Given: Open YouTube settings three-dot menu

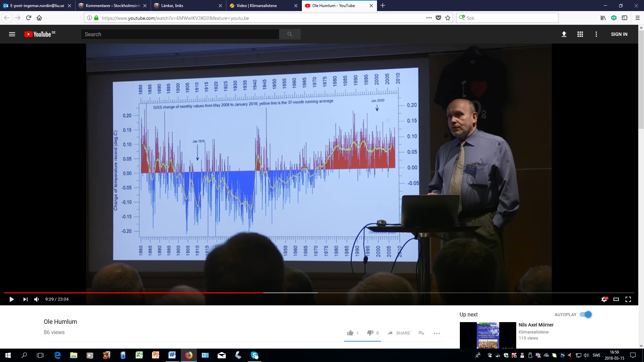Looking at the screenshot, I should [596, 34].
